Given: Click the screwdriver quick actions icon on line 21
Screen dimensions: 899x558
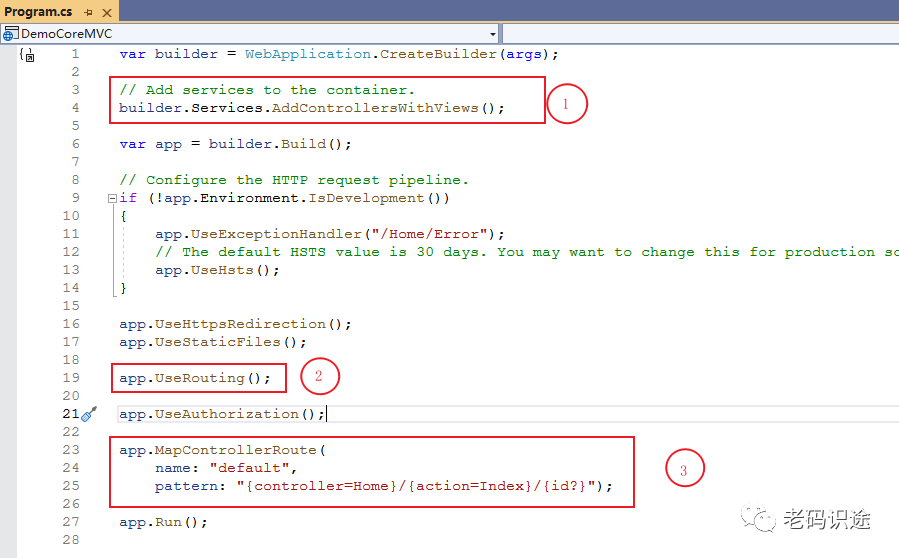Looking at the screenshot, I should click(x=89, y=414).
